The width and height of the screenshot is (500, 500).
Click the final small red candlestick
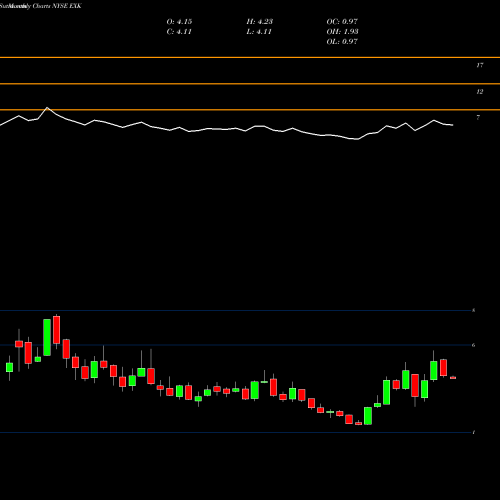click(453, 378)
